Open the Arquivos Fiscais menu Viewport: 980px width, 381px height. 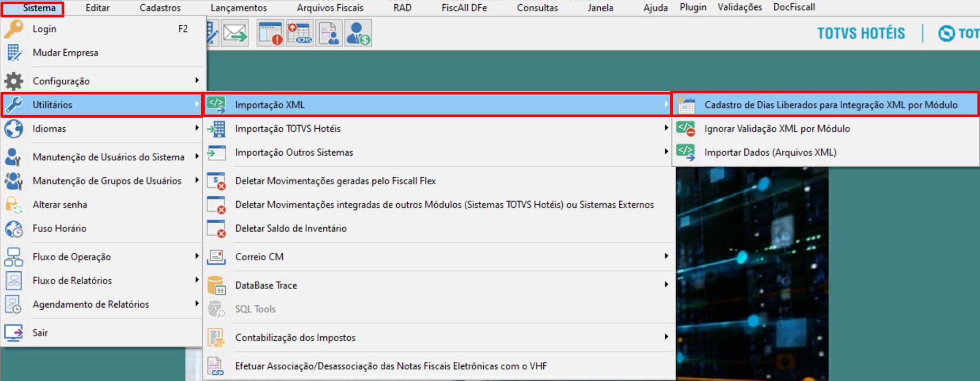pos(330,8)
